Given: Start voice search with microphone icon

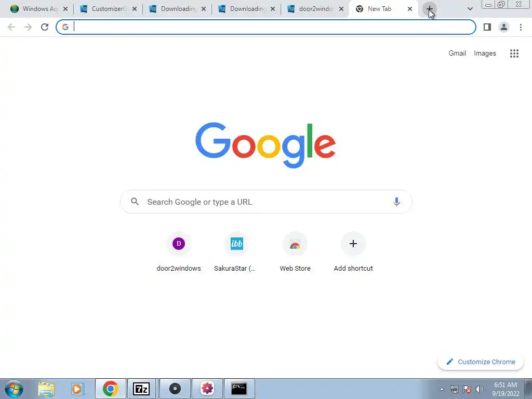Looking at the screenshot, I should click(x=396, y=202).
